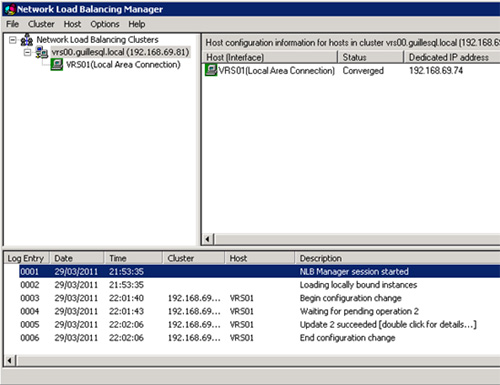Open the Host menu

[72, 24]
